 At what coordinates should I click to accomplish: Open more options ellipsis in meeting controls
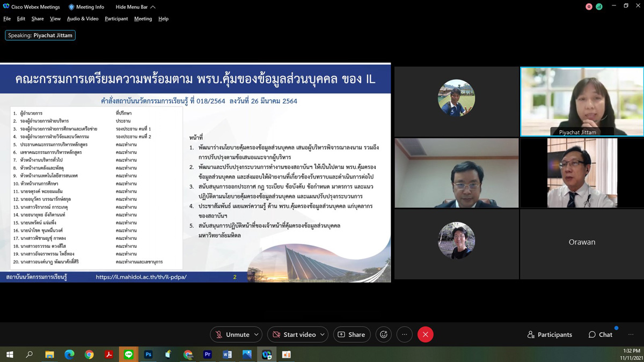point(405,335)
